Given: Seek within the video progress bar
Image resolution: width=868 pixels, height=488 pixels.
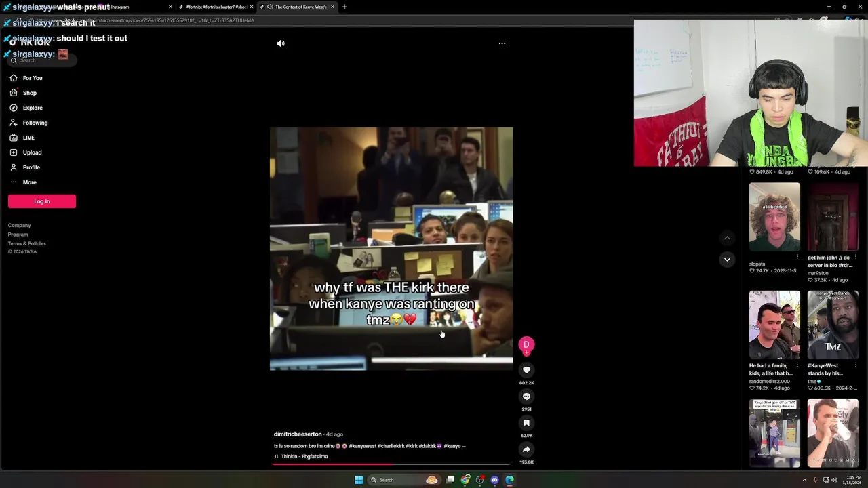Looking at the screenshot, I should [x=392, y=465].
